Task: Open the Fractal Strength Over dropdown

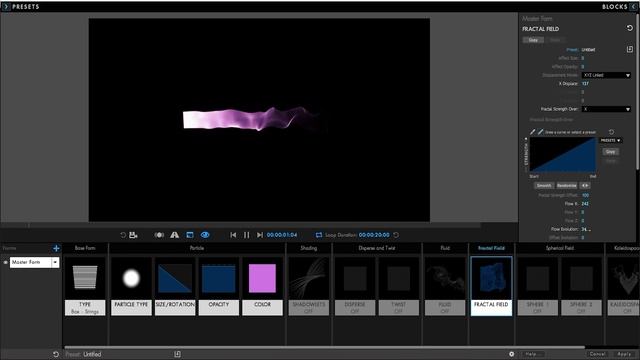Action: click(x=607, y=109)
